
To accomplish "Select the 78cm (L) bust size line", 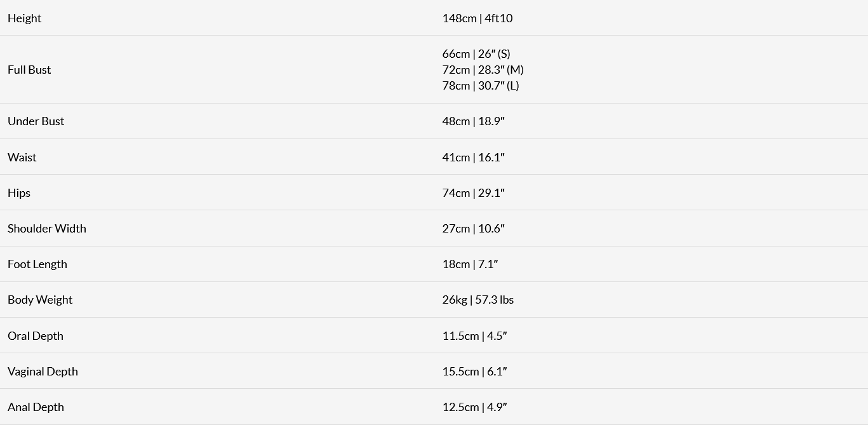I will 480,86.
